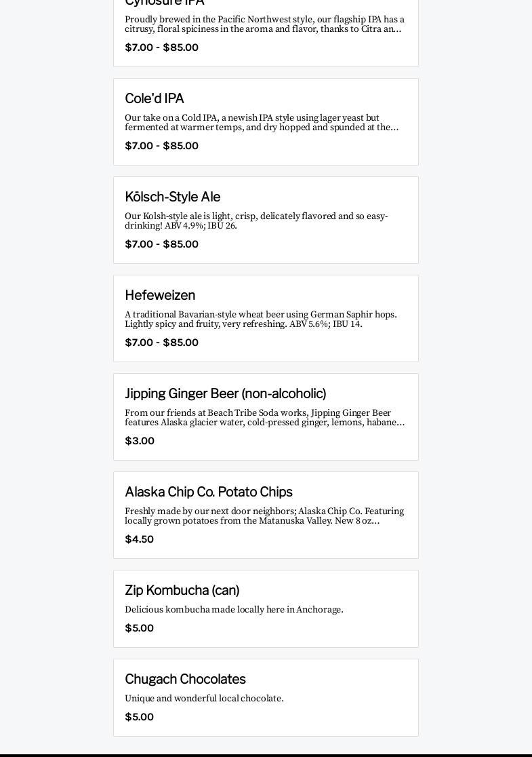Click 'Unique and wonderful local chocolate' text
This screenshot has width=532, height=757.
coord(204,698)
